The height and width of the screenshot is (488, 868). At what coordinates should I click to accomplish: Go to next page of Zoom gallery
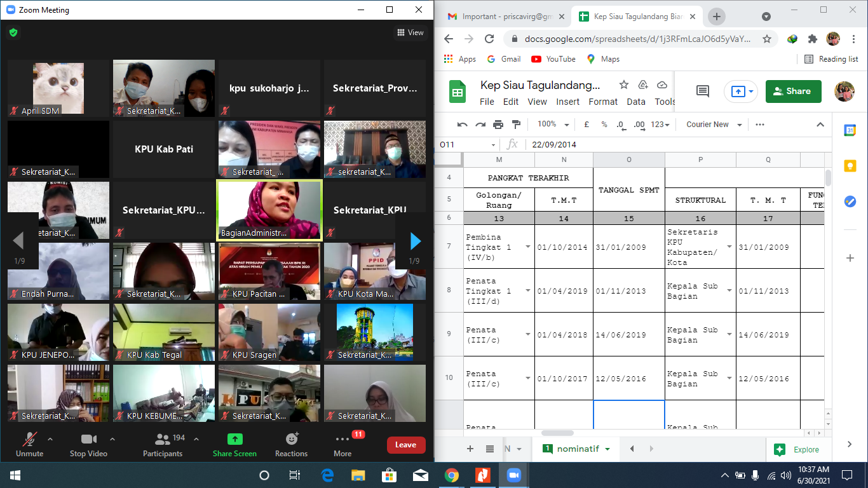click(x=415, y=241)
